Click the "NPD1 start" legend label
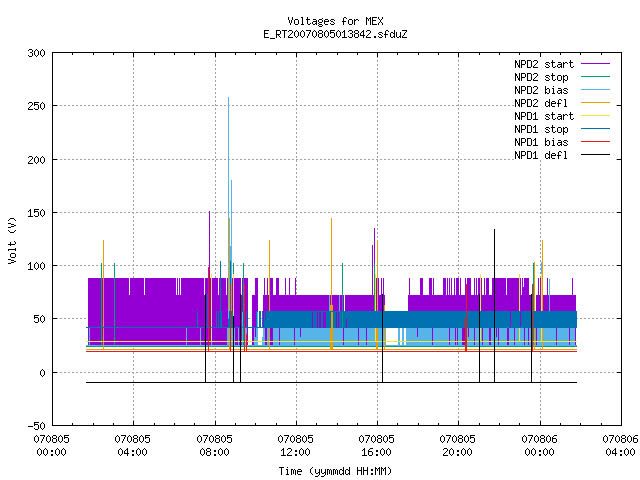This screenshot has height=480, width=640. [x=544, y=116]
